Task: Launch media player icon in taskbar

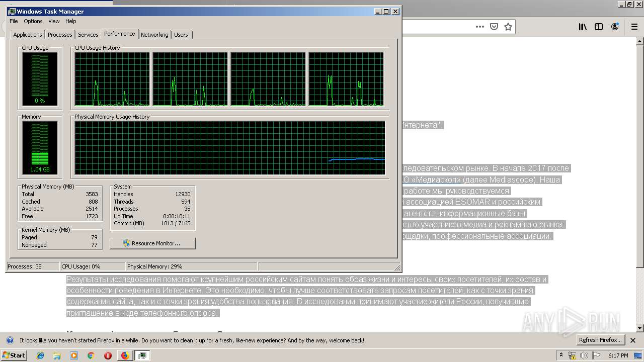Action: pos(74,355)
